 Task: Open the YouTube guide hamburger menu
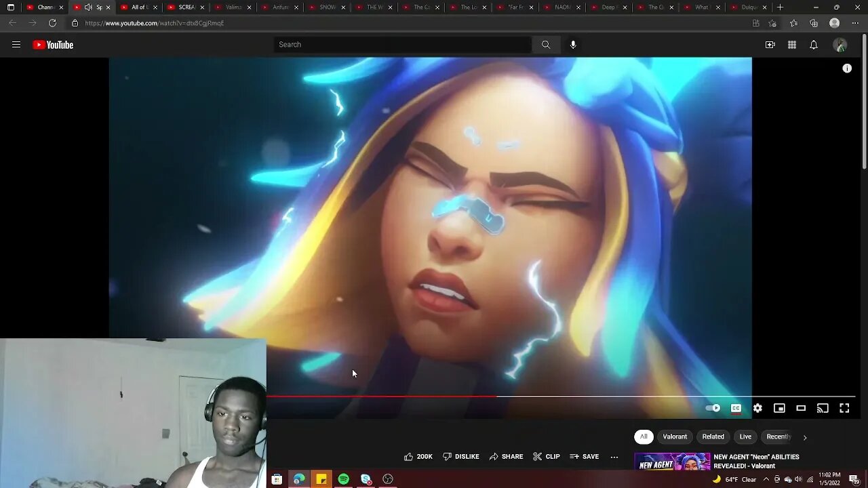(x=16, y=45)
